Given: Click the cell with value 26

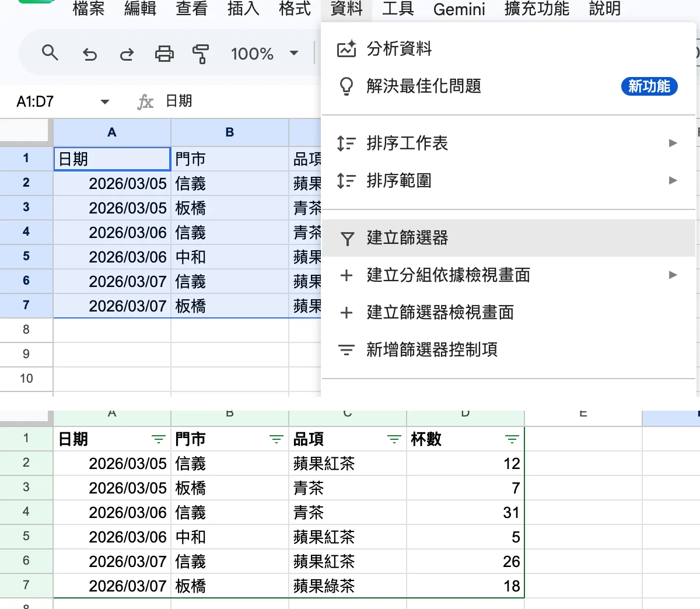Looking at the screenshot, I should (466, 561).
